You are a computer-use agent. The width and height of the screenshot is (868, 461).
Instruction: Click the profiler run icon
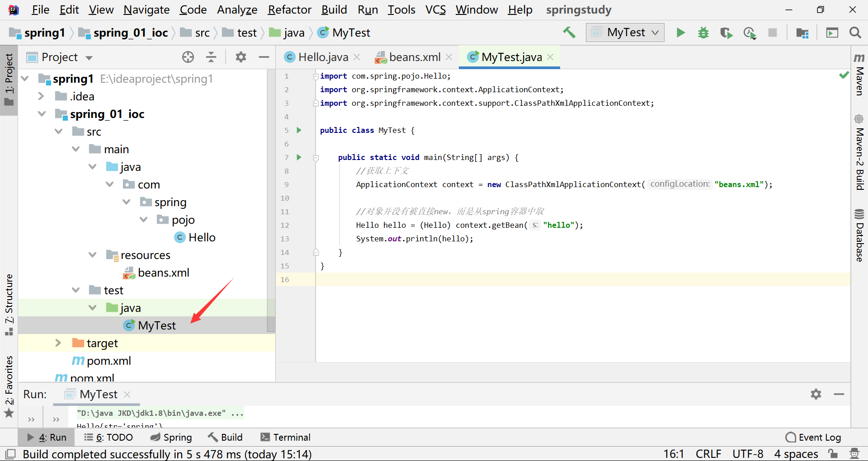pyautogui.click(x=750, y=33)
